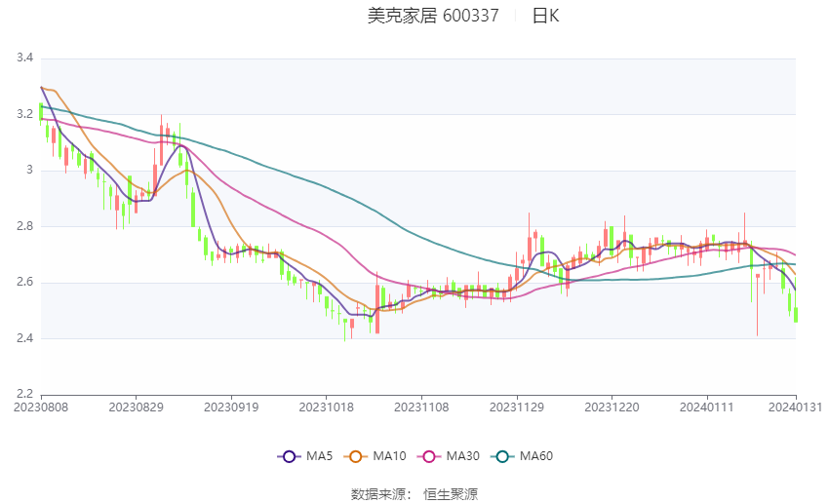Click the 20231220 date tick label
The image size is (829, 504).
tap(612, 407)
